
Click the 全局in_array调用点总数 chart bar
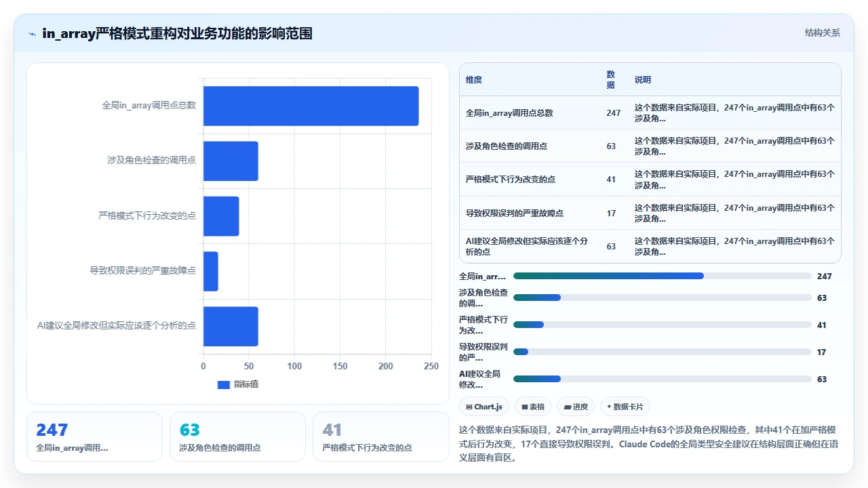pos(311,106)
